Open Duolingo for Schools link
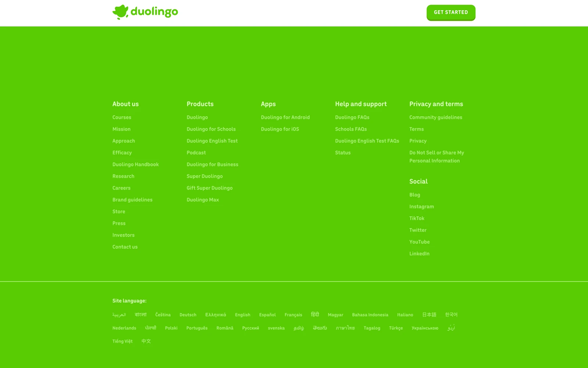 click(211, 129)
